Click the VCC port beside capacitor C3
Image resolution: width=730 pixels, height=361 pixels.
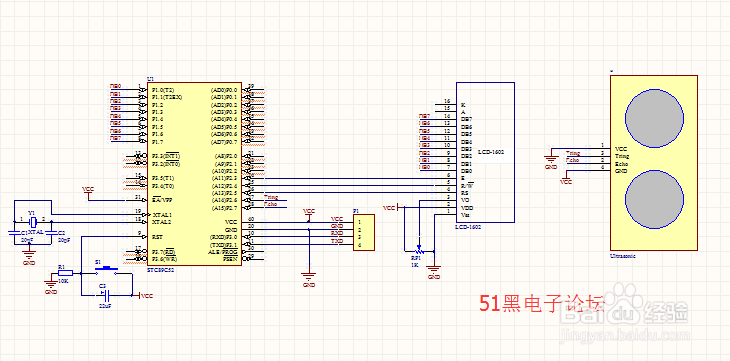click(x=143, y=295)
